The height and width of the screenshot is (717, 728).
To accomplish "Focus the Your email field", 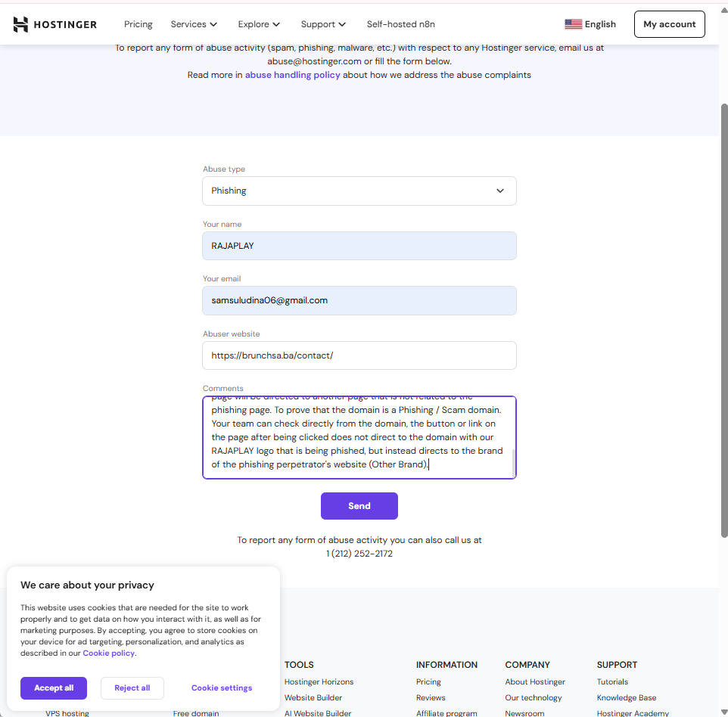I will tap(359, 300).
